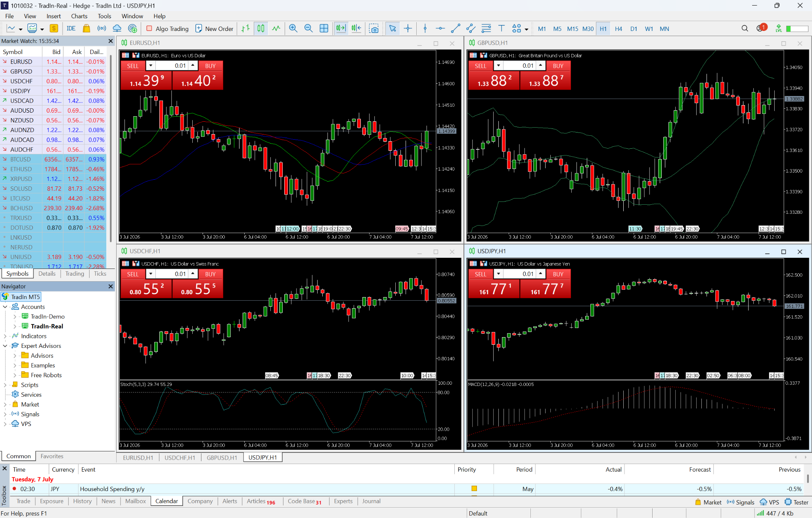Select the horizontal line drawing tool
The width and height of the screenshot is (812, 518).
[x=440, y=29]
